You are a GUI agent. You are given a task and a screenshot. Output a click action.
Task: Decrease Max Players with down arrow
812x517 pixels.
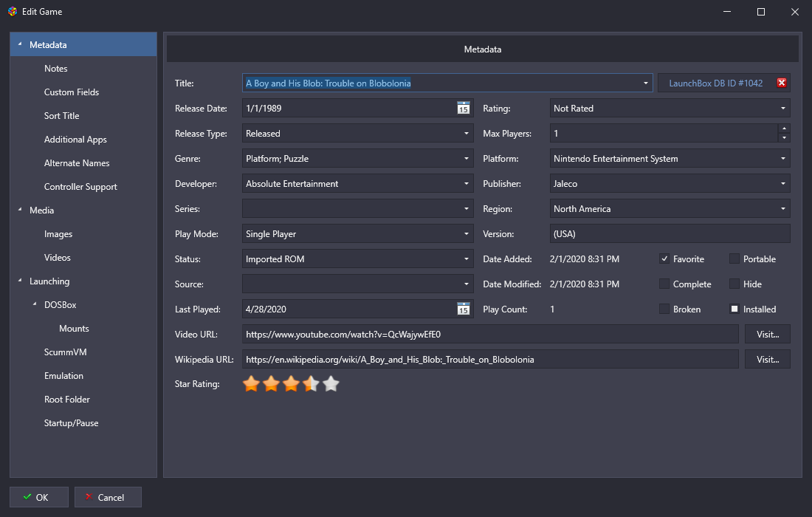(784, 138)
